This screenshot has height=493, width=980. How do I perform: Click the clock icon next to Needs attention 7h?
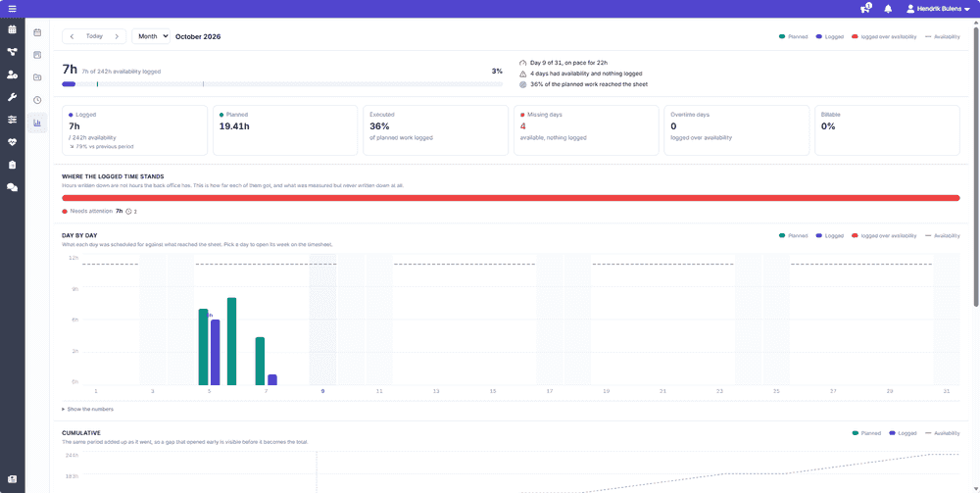[x=128, y=211]
